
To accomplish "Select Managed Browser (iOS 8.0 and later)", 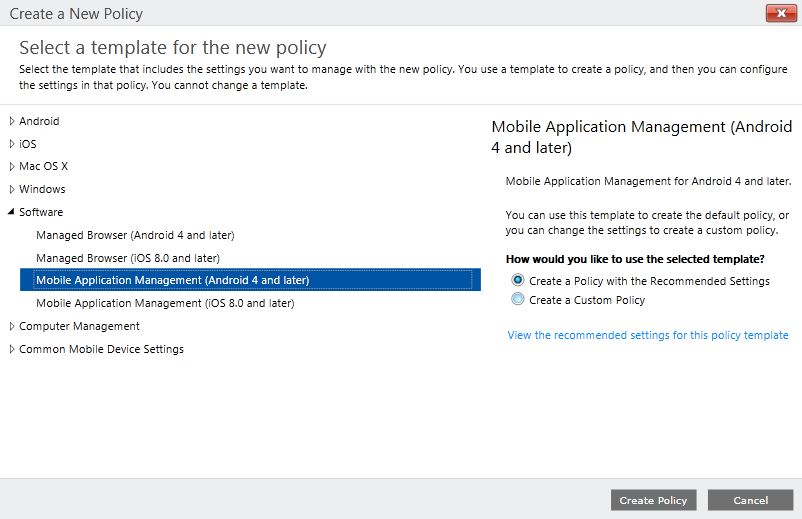I will click(x=128, y=258).
